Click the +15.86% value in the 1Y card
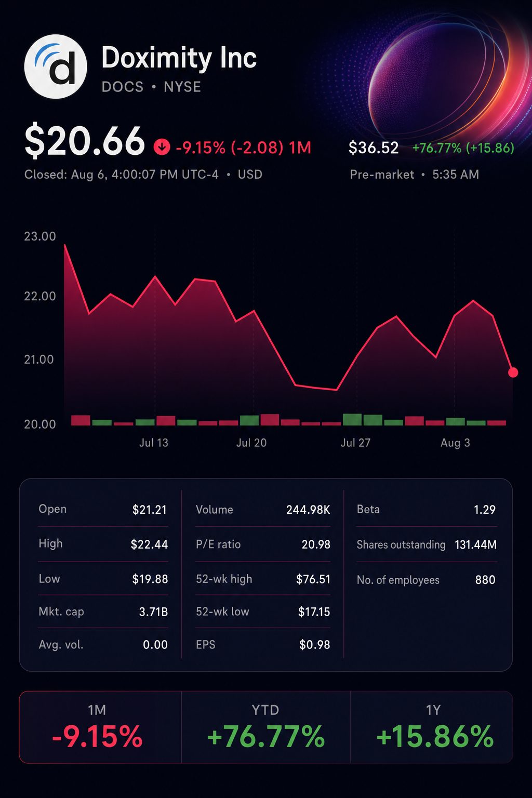 coord(435,737)
